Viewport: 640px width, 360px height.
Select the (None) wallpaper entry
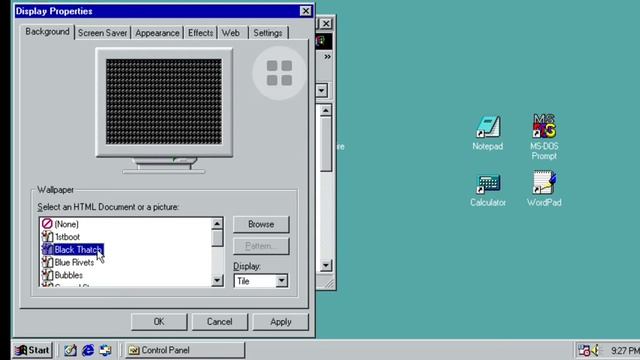click(66, 224)
